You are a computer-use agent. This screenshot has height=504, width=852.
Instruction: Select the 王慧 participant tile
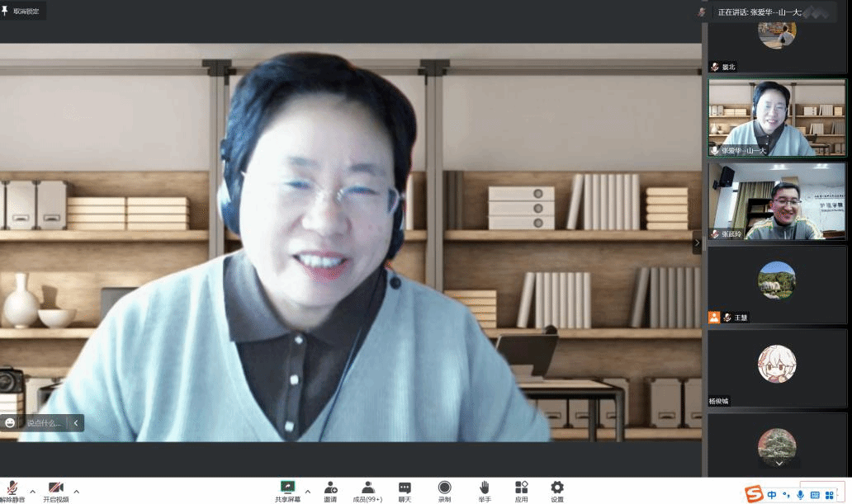[777, 285]
